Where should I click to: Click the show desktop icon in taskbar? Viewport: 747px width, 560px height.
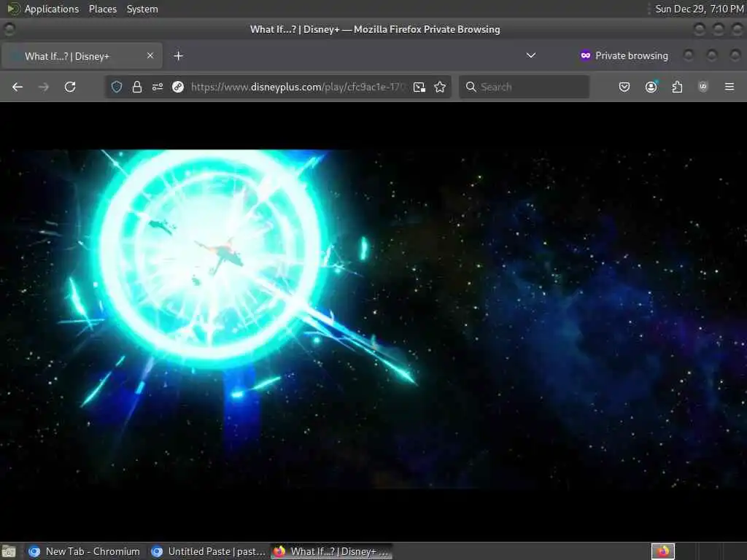coord(9,551)
